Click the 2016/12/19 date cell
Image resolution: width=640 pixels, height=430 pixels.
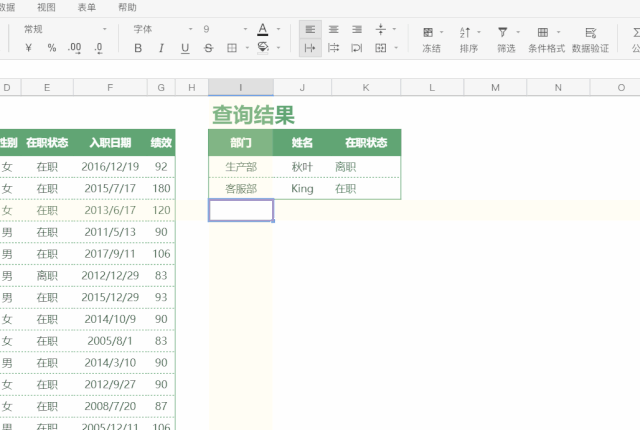[110, 166]
